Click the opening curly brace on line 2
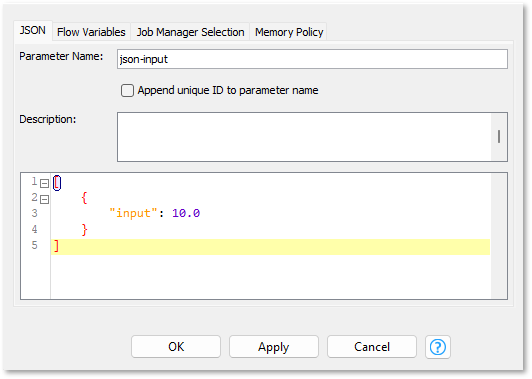This screenshot has width=532, height=379. 84,197
